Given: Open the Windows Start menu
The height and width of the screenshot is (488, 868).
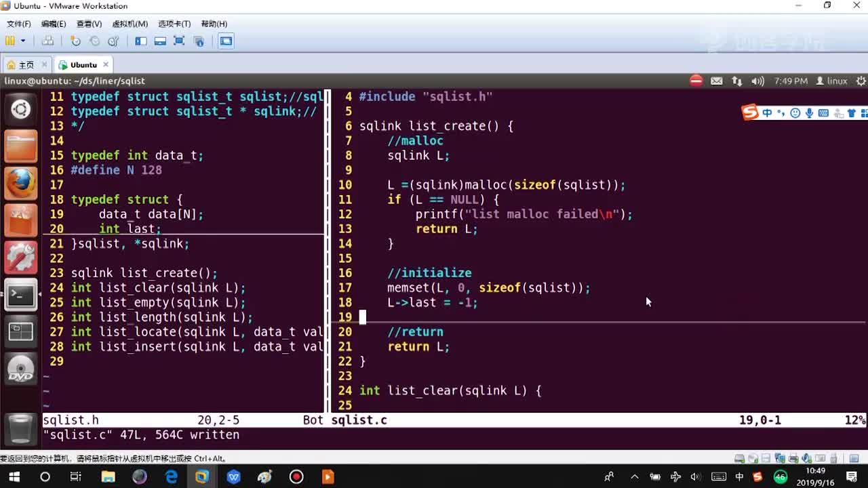Looking at the screenshot, I should 14,476.
